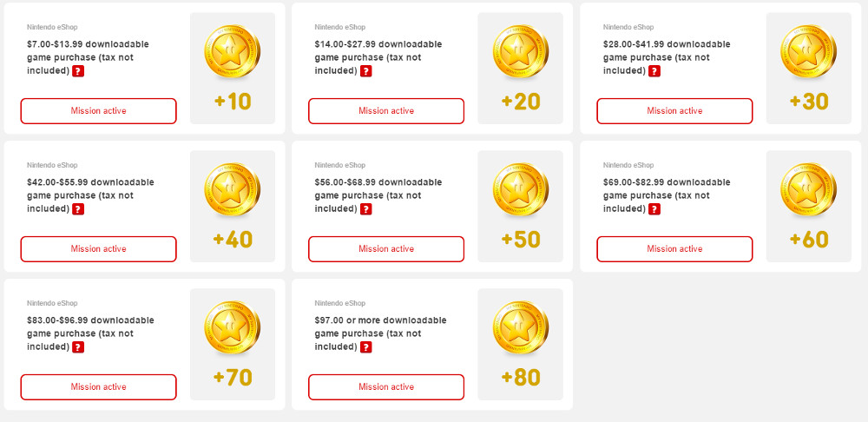Open help icon for $97.00 or more mission
Screen dimensions: 868x422
click(x=366, y=346)
